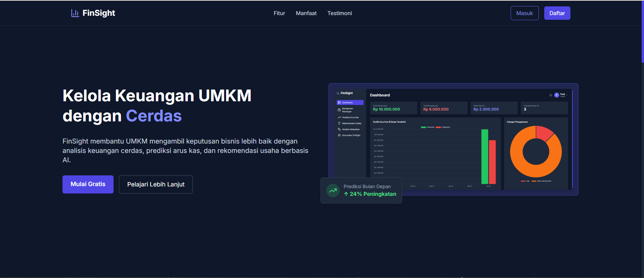Click the Rekomendasi Usaha lightbulb icon
This screenshot has width=644, height=278.
(339, 123)
